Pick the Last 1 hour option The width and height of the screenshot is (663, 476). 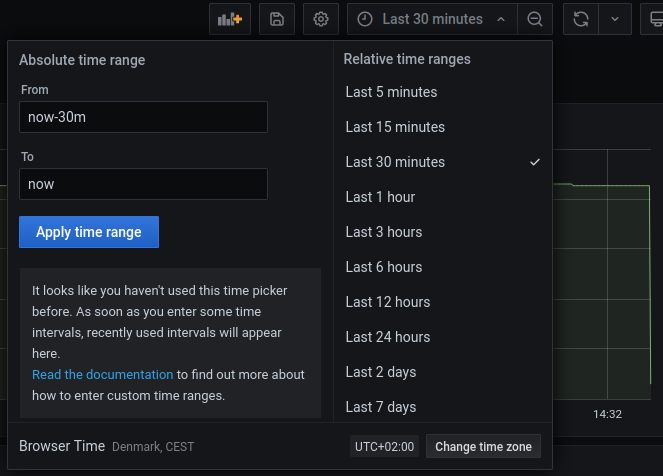(380, 197)
